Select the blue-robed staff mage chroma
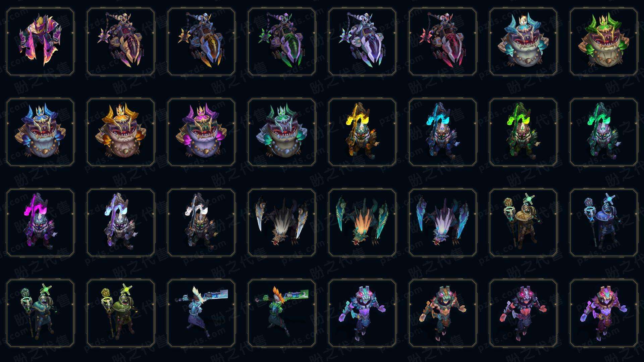The image size is (644, 362). 604,223
